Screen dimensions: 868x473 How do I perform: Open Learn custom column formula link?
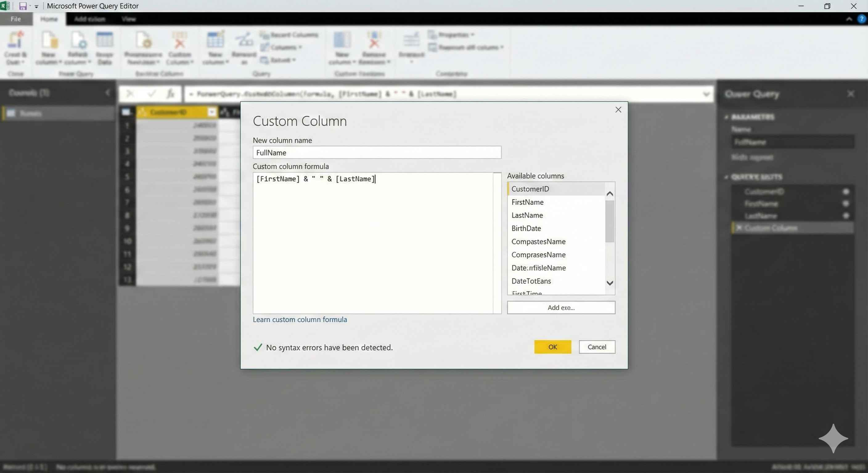click(300, 319)
